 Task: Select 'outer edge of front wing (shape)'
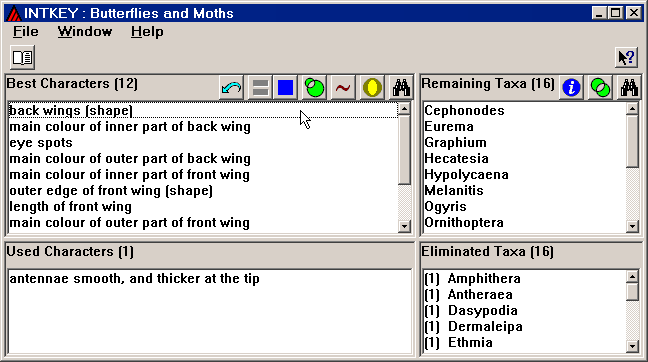203,191
